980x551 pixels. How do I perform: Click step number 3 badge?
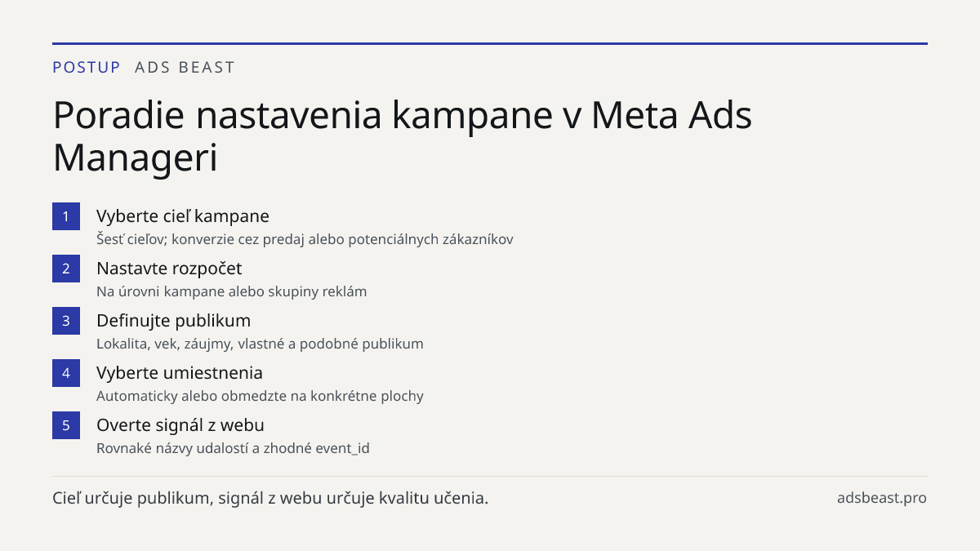pyautogui.click(x=66, y=321)
